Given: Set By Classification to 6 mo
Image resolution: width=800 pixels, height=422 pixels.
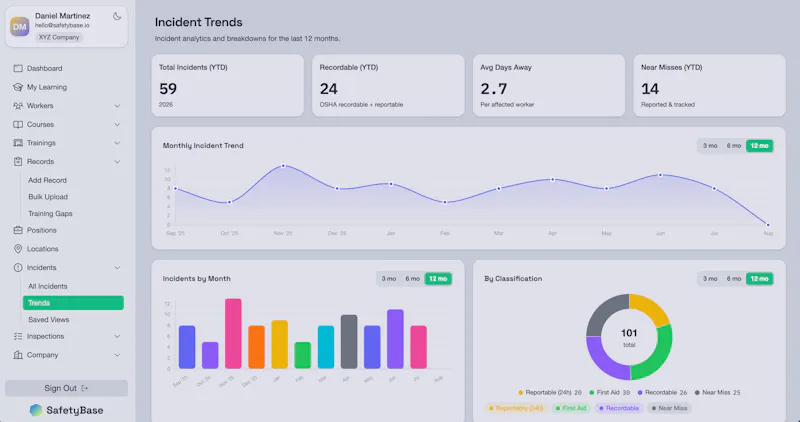Looking at the screenshot, I should coord(734,279).
